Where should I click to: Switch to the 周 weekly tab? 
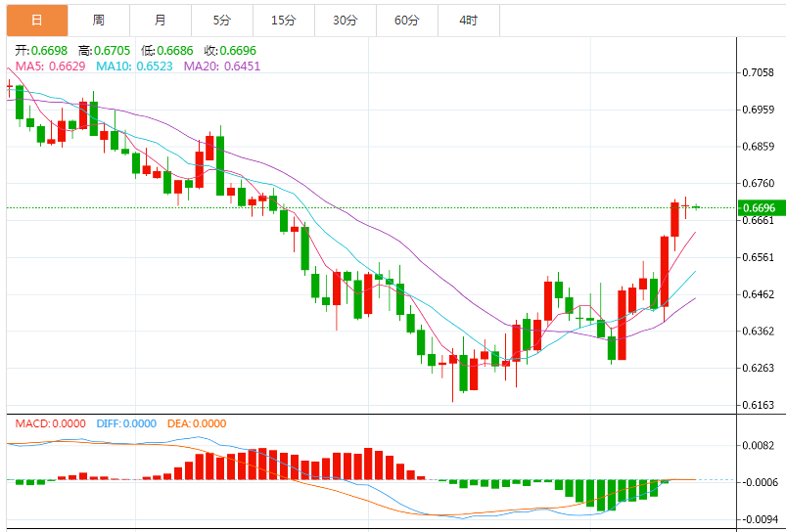(99, 21)
